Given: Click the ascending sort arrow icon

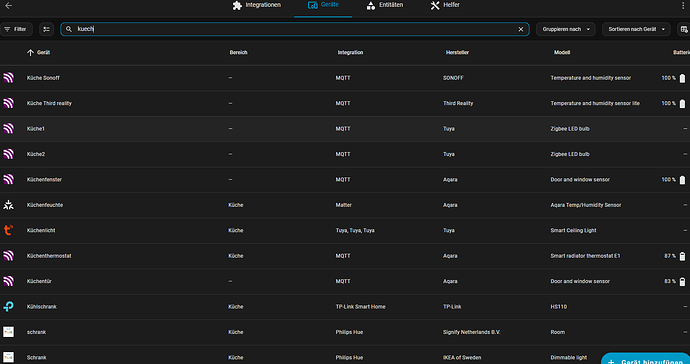Looking at the screenshot, I should (x=30, y=52).
